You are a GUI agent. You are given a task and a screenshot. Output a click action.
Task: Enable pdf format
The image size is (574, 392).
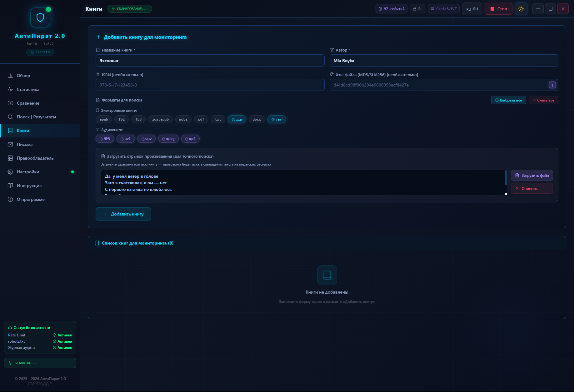201,119
